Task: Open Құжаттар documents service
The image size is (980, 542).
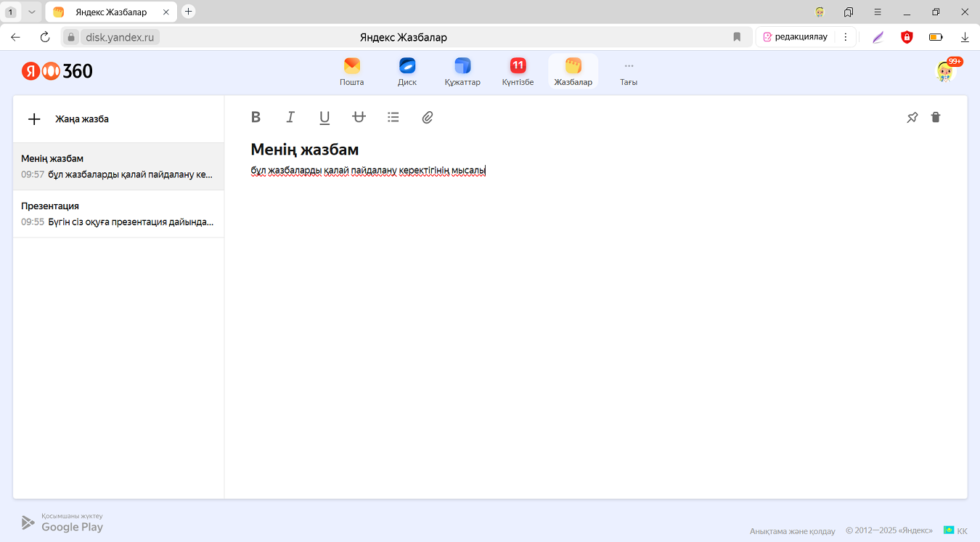Action: tap(462, 72)
